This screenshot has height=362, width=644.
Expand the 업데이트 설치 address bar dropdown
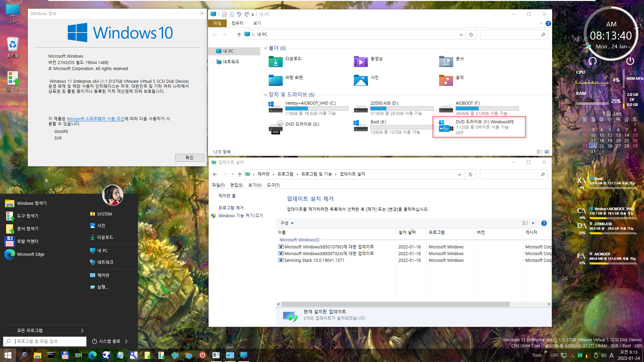pyautogui.click(x=460, y=174)
